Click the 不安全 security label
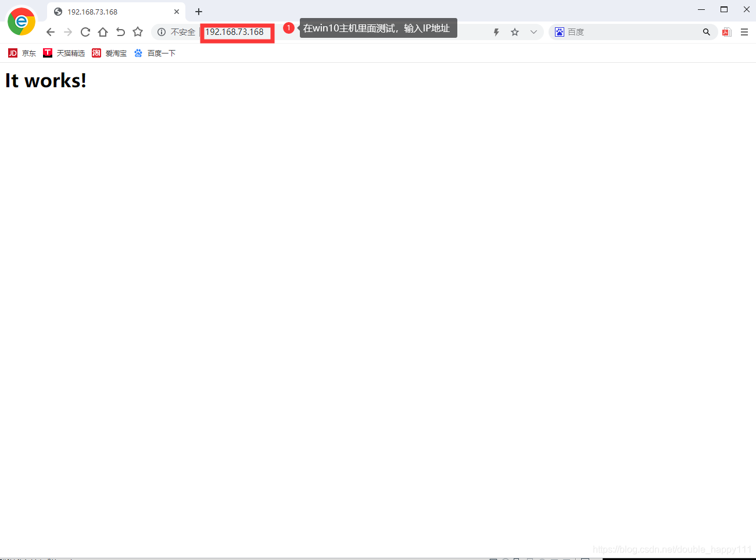Viewport: 756px width, 560px height. [x=182, y=32]
